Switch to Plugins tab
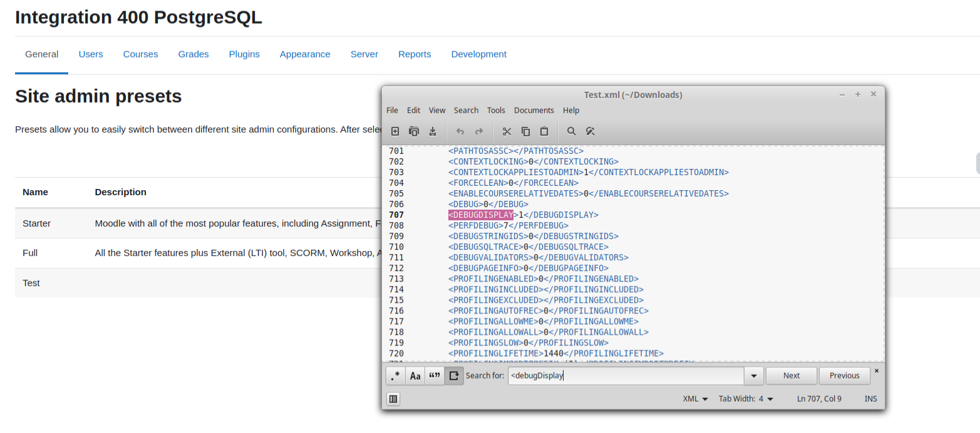 (244, 54)
